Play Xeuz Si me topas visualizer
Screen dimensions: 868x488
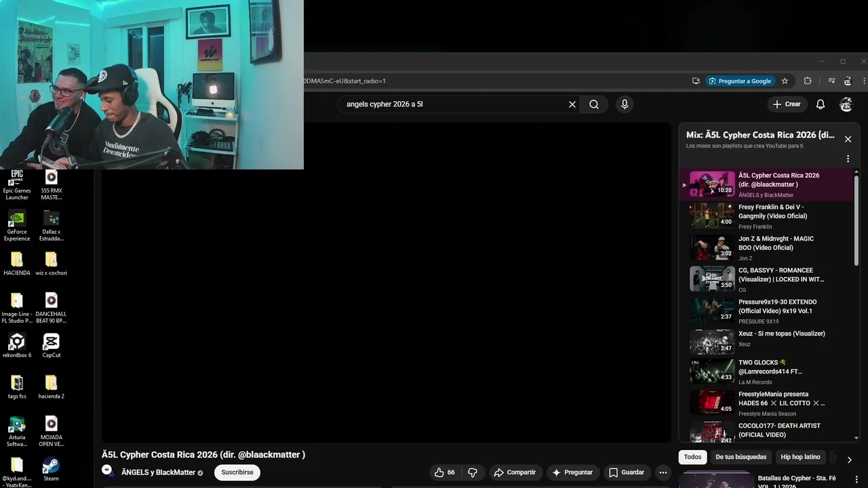[766, 342]
